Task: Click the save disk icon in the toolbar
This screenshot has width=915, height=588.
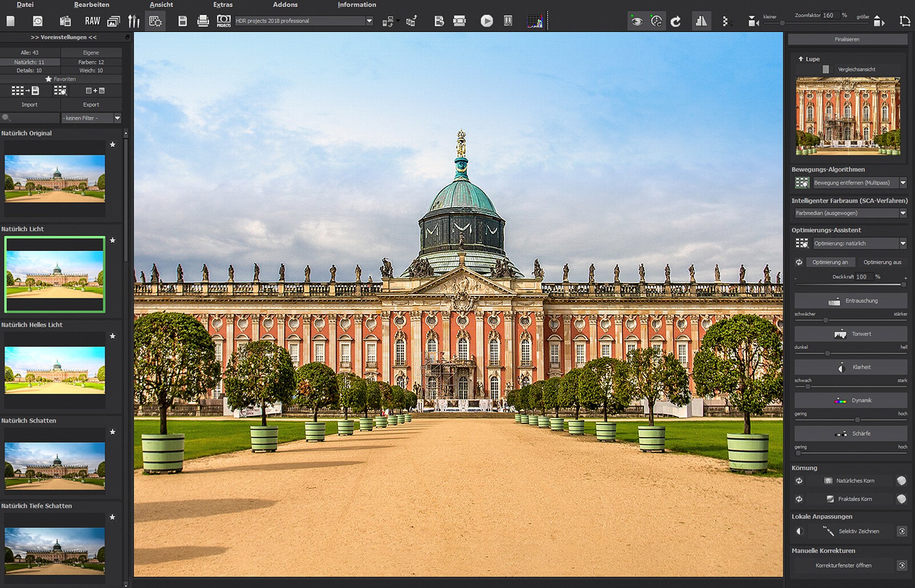Action: 183,21
